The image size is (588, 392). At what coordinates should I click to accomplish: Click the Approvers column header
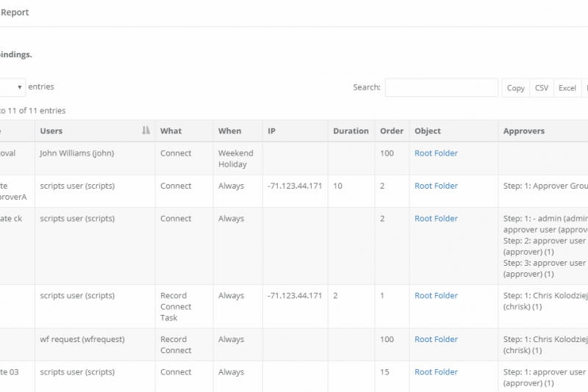[x=523, y=131]
